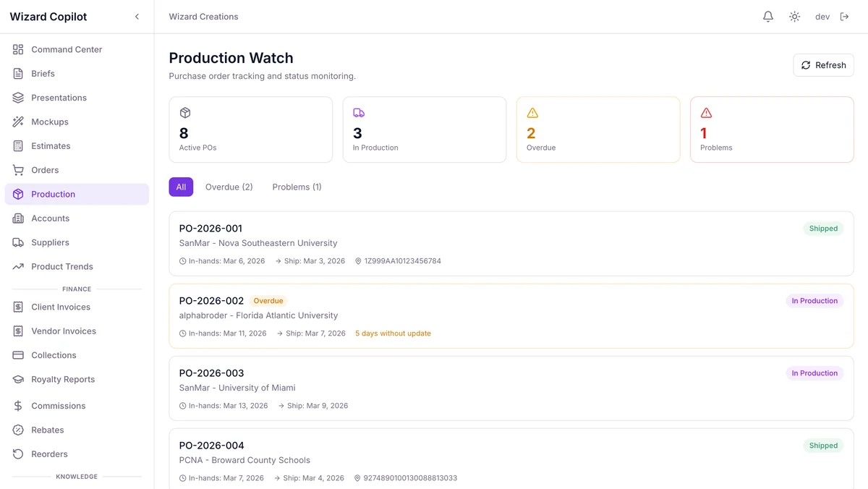Click the Briefs document icon
868x489 pixels.
(x=18, y=74)
